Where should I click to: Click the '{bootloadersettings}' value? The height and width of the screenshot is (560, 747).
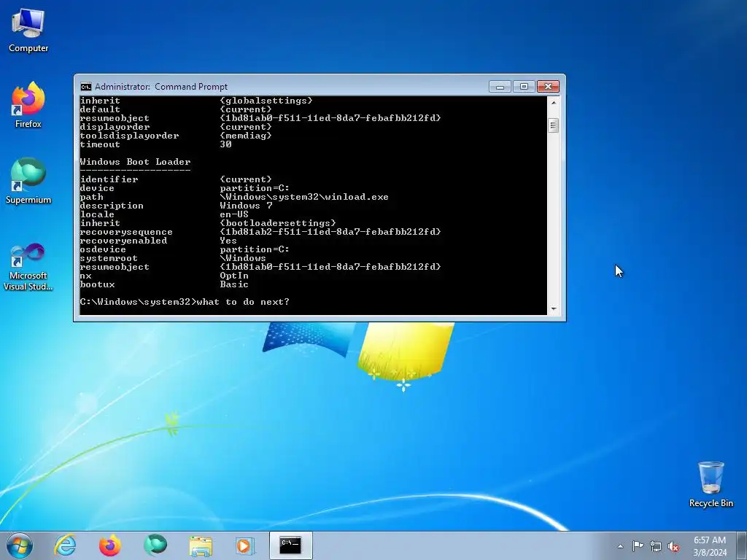coord(278,223)
